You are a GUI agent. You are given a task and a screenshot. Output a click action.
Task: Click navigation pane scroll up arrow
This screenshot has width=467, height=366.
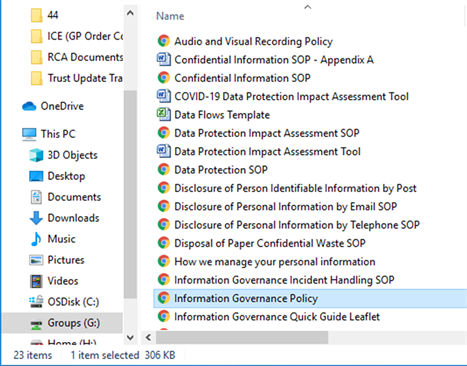click(130, 13)
